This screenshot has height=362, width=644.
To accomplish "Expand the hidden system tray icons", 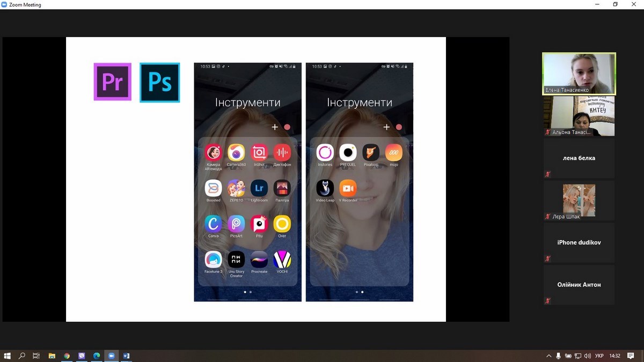I will (548, 356).
